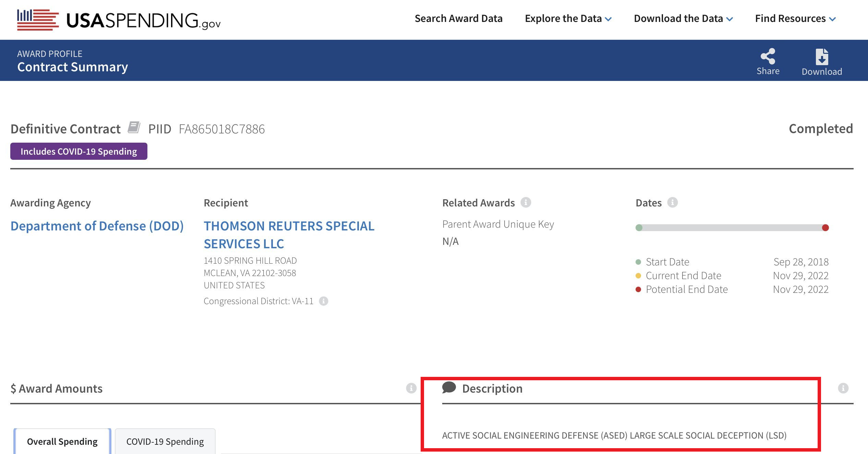This screenshot has height=454, width=868.
Task: Click info icon next to Dates
Action: tap(672, 202)
